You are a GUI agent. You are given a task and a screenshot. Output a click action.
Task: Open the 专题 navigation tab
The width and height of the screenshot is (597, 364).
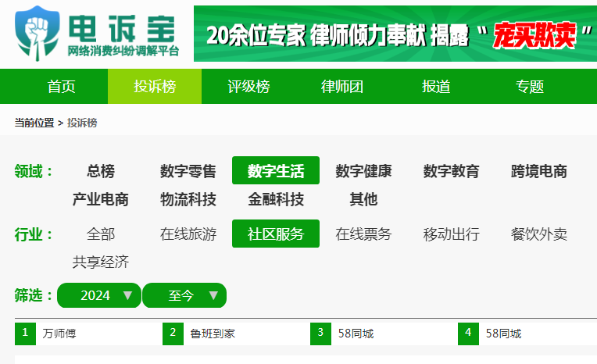click(529, 87)
